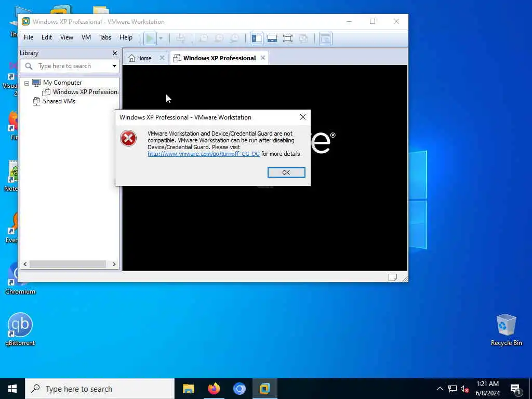Click the Shared VMs icon
This screenshot has width=532, height=399.
37,101
